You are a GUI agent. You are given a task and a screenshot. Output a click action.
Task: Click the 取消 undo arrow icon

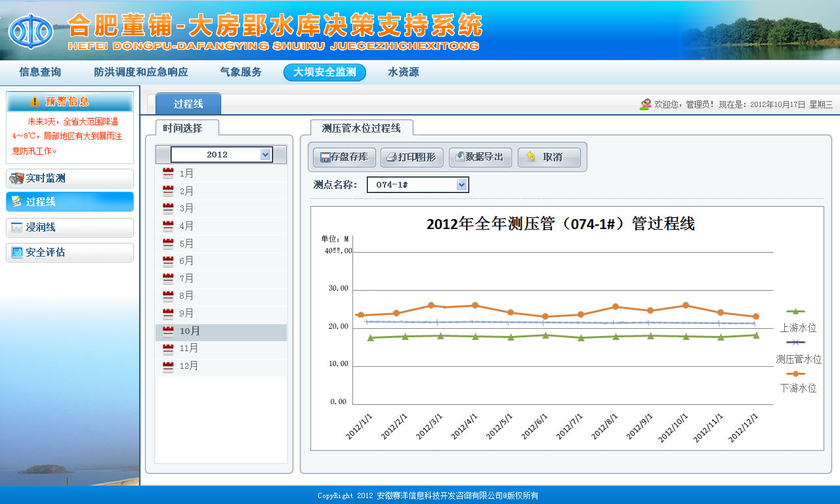pyautogui.click(x=530, y=157)
